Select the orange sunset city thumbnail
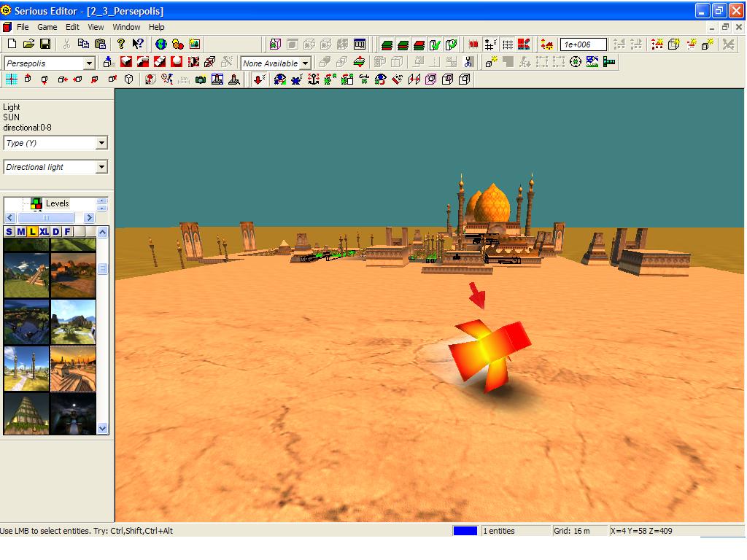This screenshot has width=747, height=560. 74,368
